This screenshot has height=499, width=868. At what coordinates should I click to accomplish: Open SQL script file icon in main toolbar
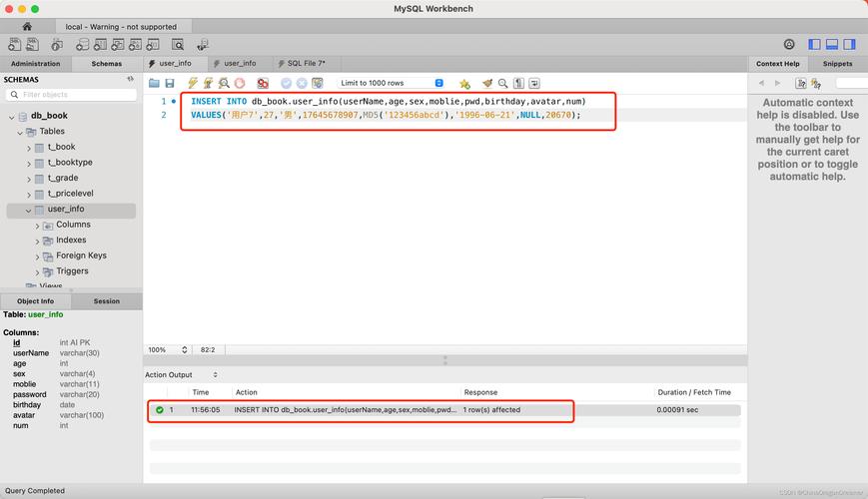pyautogui.click(x=33, y=44)
